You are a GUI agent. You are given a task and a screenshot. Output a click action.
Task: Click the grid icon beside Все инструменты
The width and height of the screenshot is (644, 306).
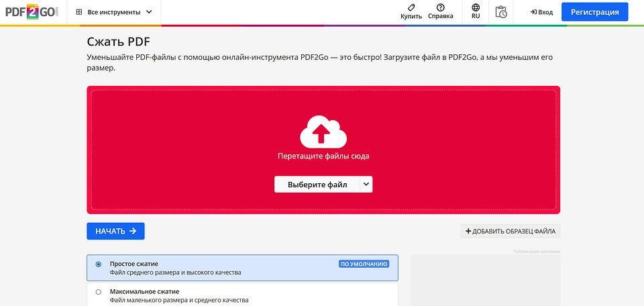pyautogui.click(x=79, y=12)
